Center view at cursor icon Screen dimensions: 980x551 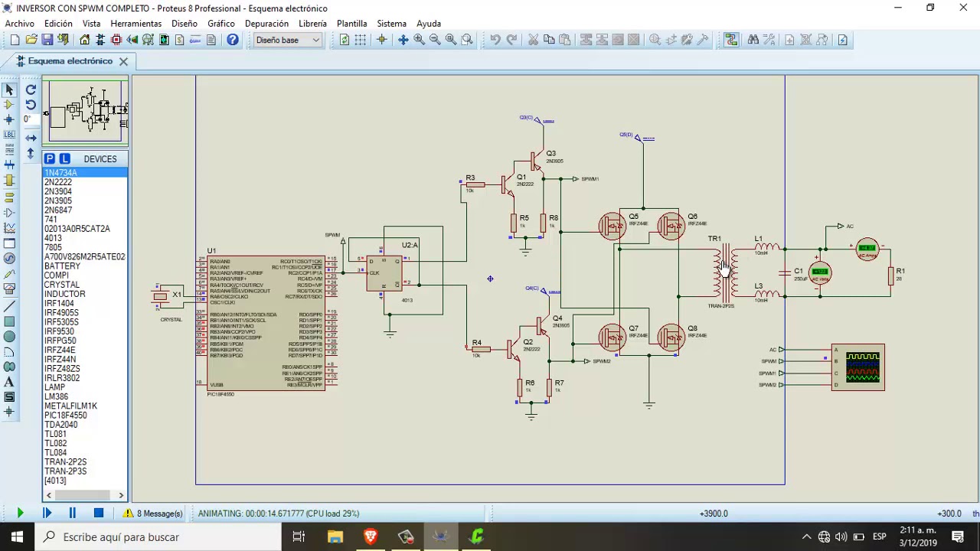pyautogui.click(x=403, y=40)
